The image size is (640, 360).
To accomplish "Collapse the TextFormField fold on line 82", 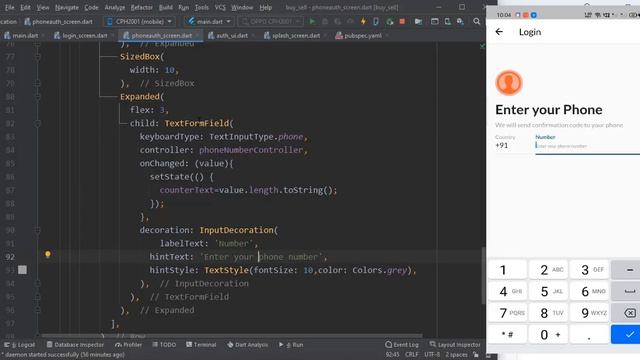I will point(37,123).
